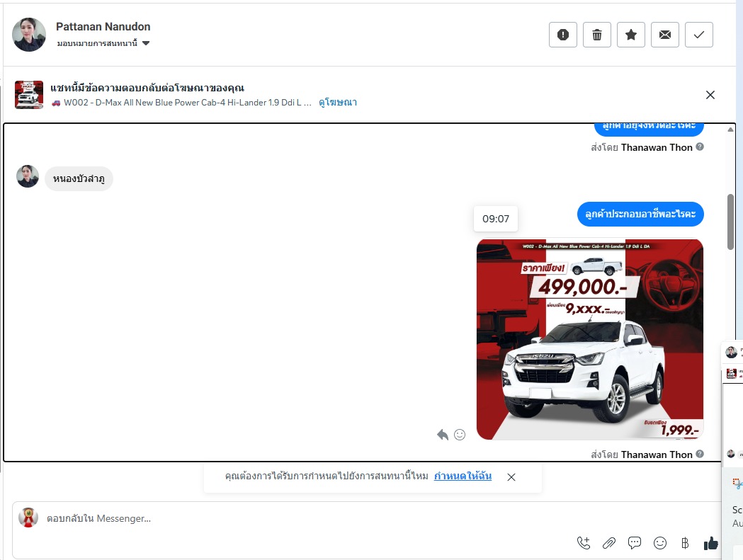
Task: Mark conversation as spam with exclamation icon
Action: coord(563,35)
